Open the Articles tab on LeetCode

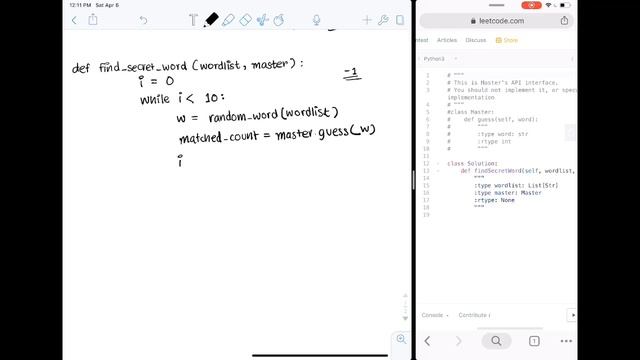pos(447,40)
